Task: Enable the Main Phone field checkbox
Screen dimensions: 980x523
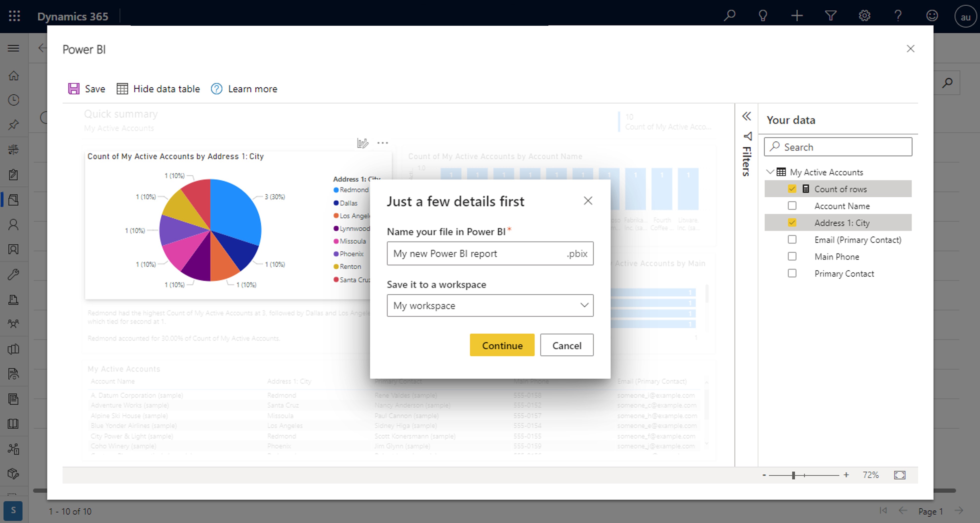Action: click(x=792, y=257)
